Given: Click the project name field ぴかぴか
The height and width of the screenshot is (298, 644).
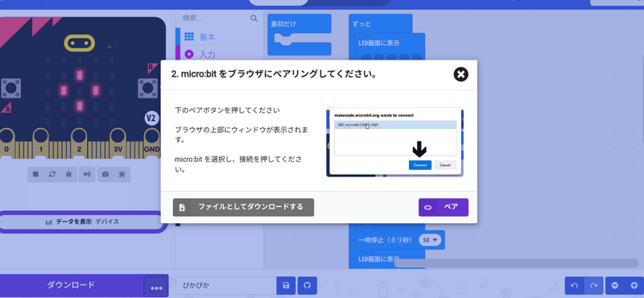Looking at the screenshot, I should pyautogui.click(x=226, y=286).
